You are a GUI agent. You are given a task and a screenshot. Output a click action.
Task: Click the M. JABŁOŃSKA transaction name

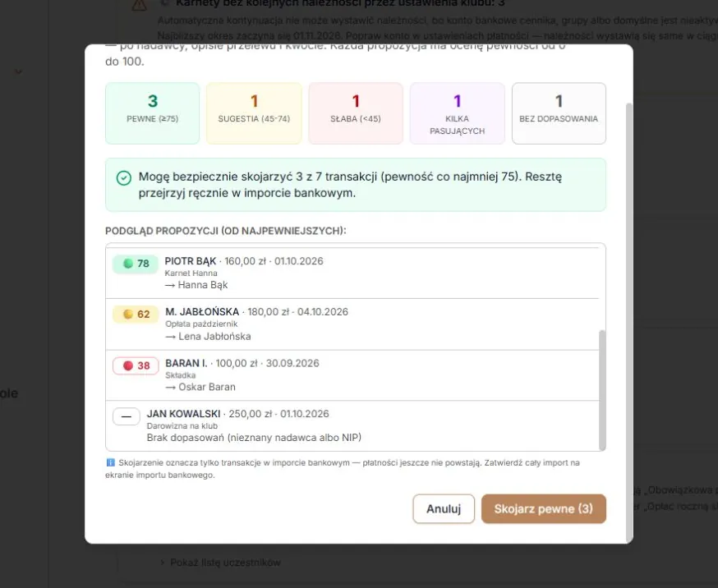click(x=202, y=312)
